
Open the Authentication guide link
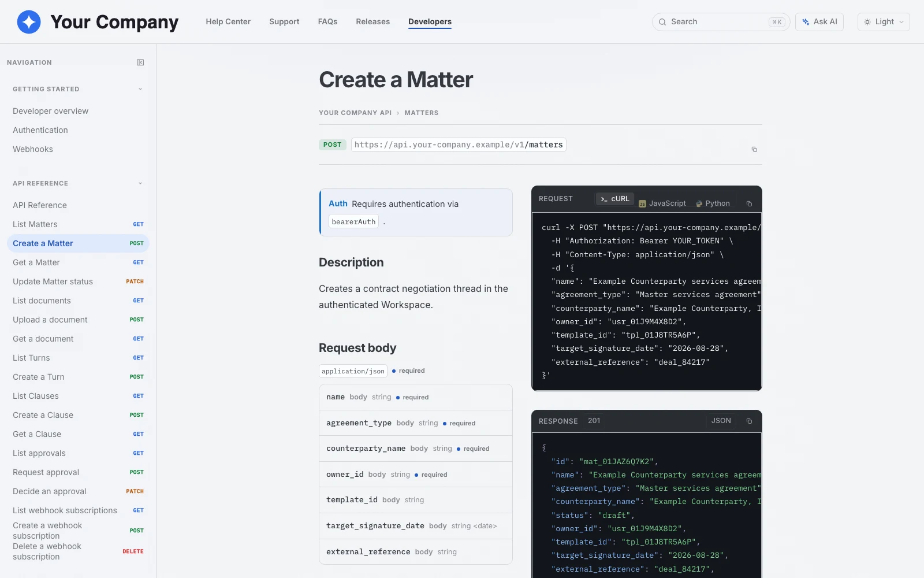(x=40, y=130)
